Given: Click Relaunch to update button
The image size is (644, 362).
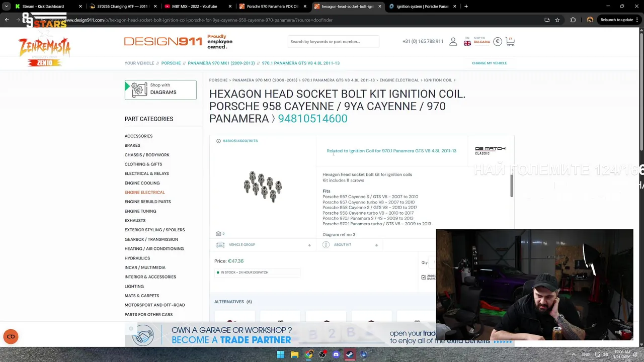Looking at the screenshot, I should coord(619,20).
